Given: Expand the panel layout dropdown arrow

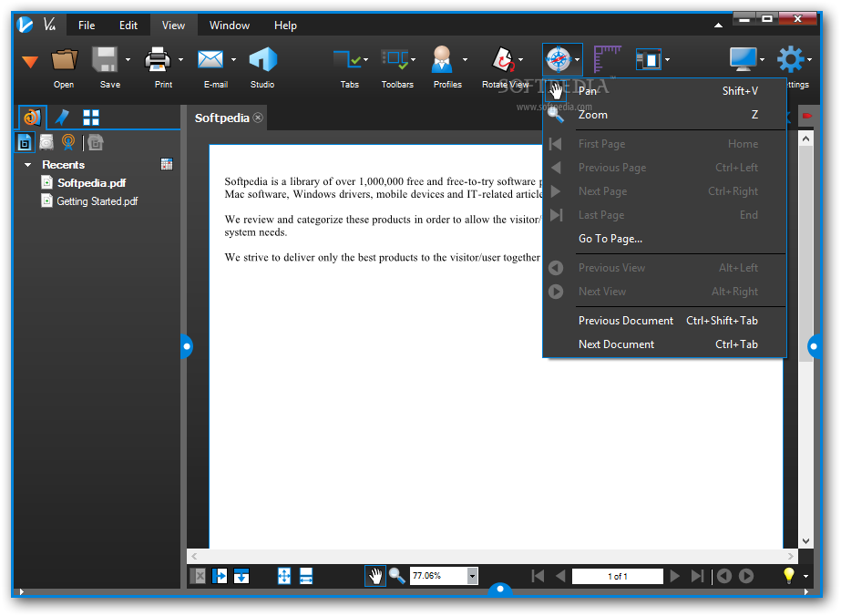Looking at the screenshot, I should coord(667,59).
